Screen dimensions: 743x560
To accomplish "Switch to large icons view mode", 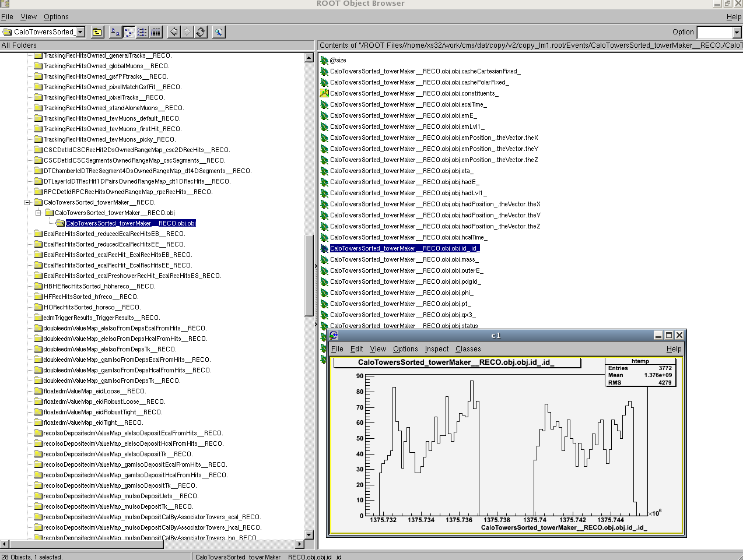I will click(115, 32).
